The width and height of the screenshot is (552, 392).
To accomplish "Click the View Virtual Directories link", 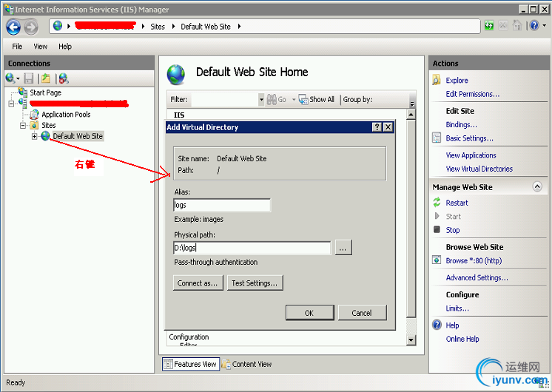I will coord(479,169).
